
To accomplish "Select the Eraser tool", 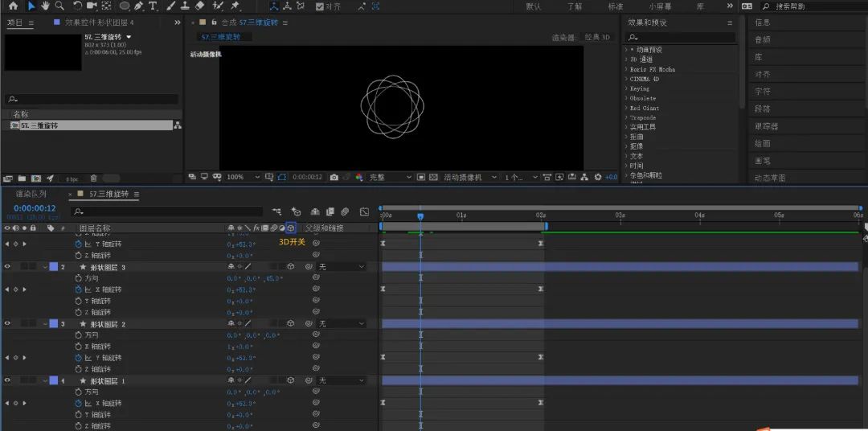I will point(200,6).
